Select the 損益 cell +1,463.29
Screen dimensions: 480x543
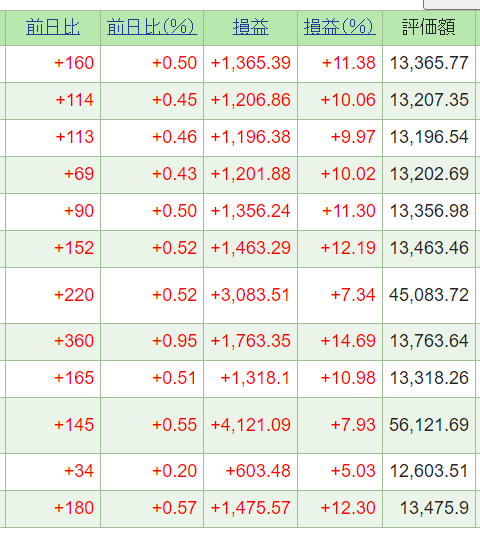250,248
